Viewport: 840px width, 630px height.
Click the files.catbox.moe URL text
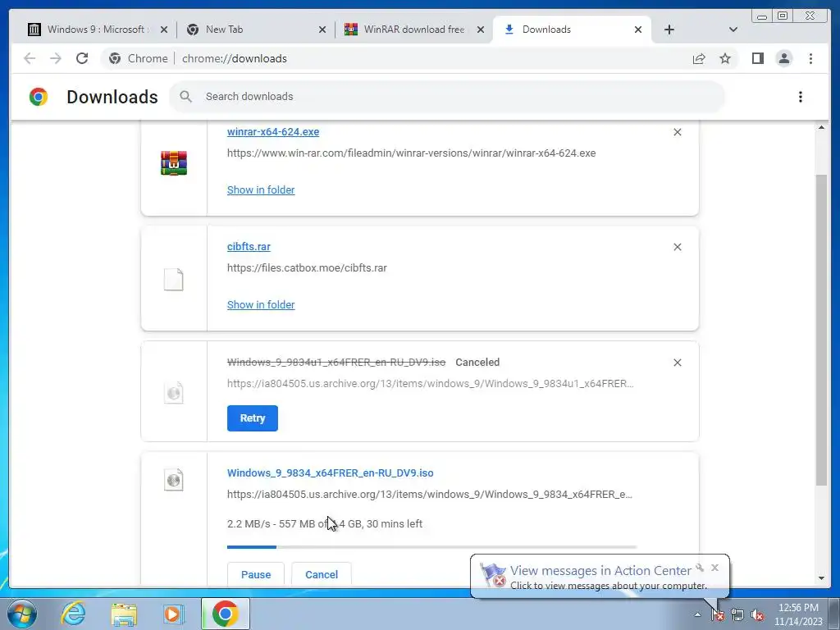pos(307,268)
